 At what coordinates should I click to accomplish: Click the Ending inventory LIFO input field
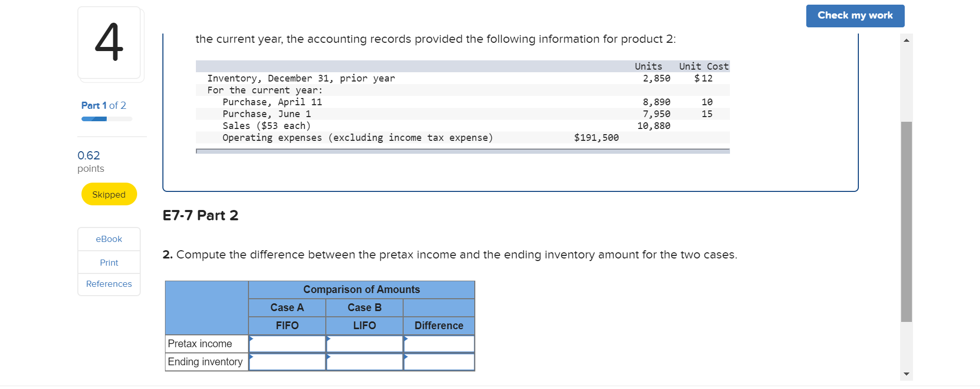(x=364, y=362)
